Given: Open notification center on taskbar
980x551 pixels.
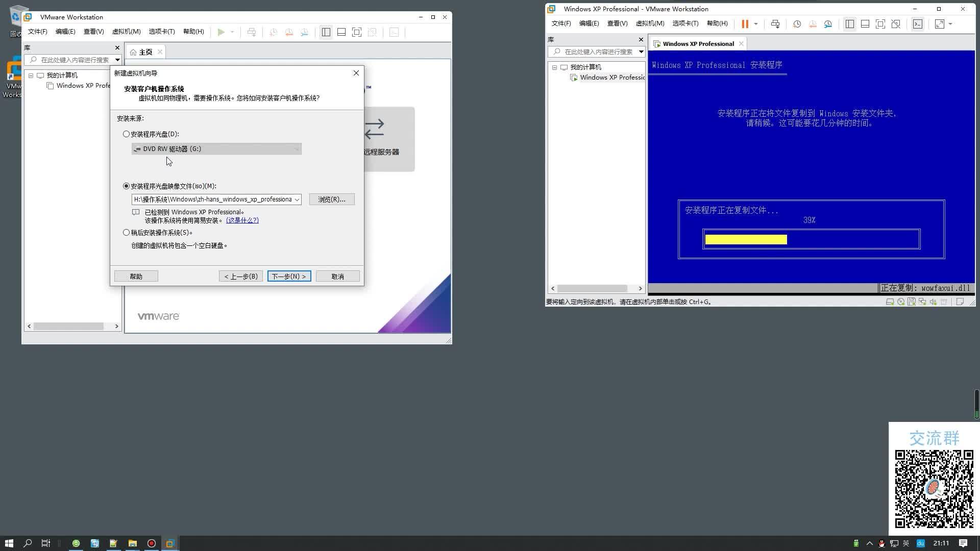Looking at the screenshot, I should click(963, 543).
